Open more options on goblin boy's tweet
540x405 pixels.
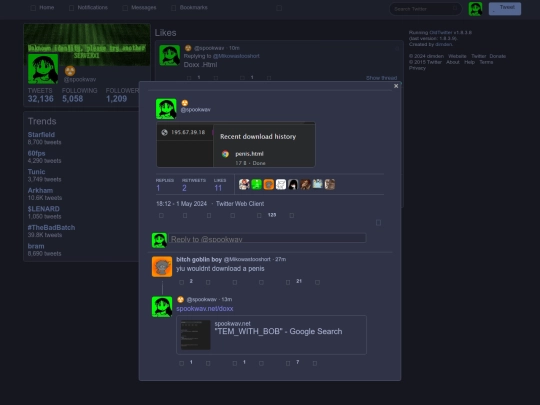click(x=318, y=282)
